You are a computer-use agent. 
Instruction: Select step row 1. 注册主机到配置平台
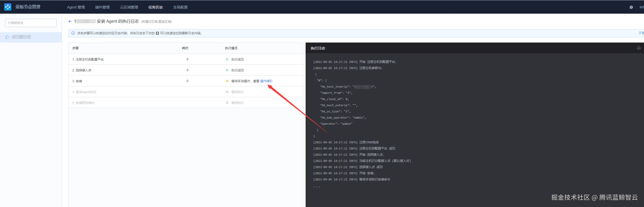click(x=185, y=59)
